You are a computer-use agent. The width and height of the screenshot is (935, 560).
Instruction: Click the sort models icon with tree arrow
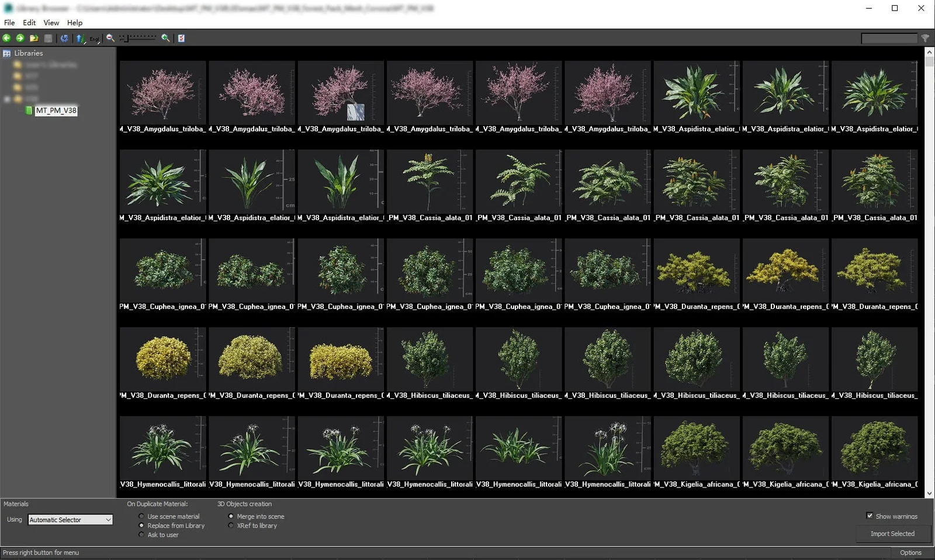point(79,38)
